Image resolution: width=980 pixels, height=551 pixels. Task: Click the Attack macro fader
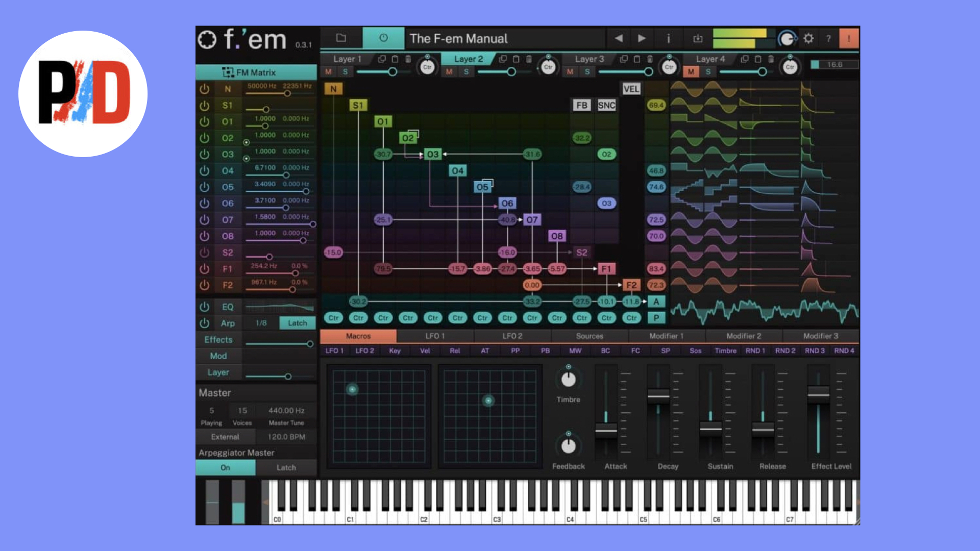[x=606, y=430]
